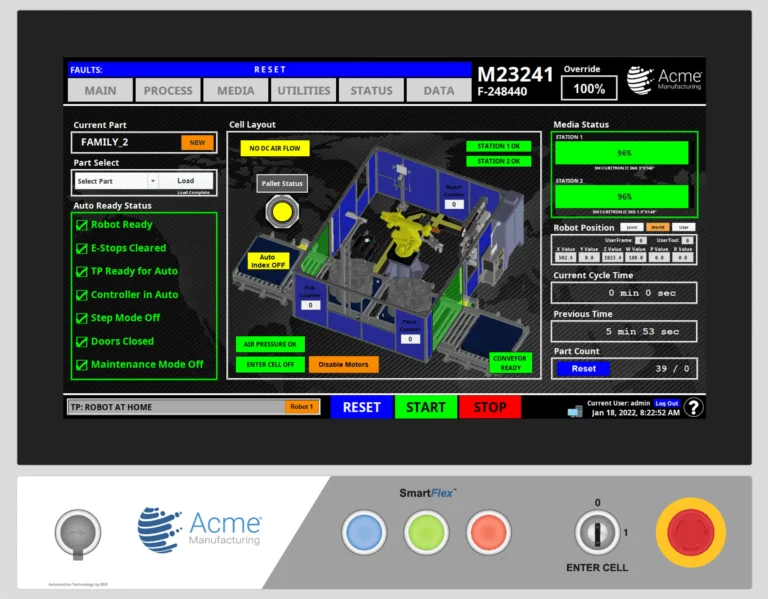Switch to the UTILITIES tab

point(304,91)
